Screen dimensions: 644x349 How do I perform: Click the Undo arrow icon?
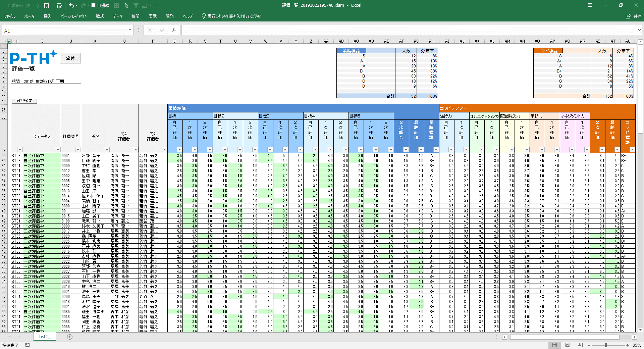pyautogui.click(x=71, y=6)
